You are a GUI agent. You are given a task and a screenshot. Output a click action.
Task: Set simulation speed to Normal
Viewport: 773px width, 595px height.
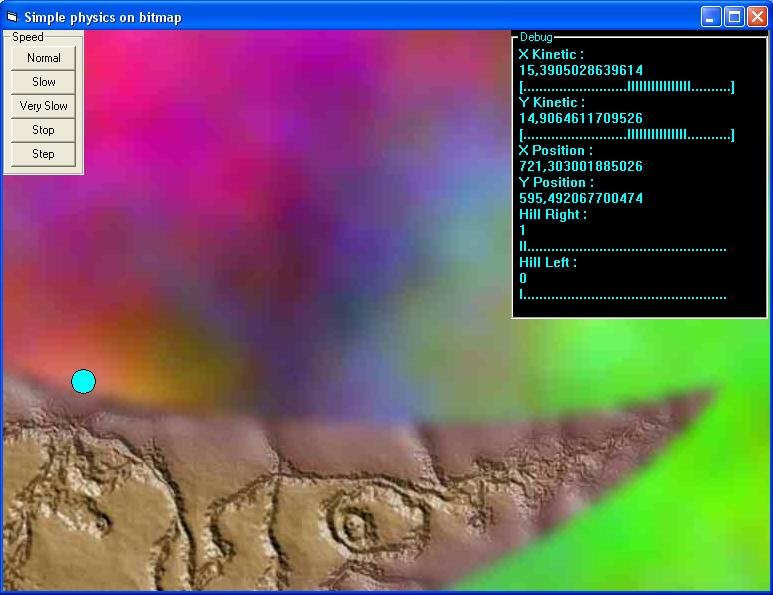[43, 58]
